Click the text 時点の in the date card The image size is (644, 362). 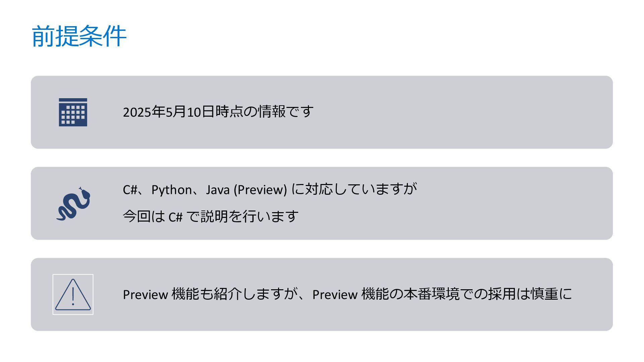236,112
